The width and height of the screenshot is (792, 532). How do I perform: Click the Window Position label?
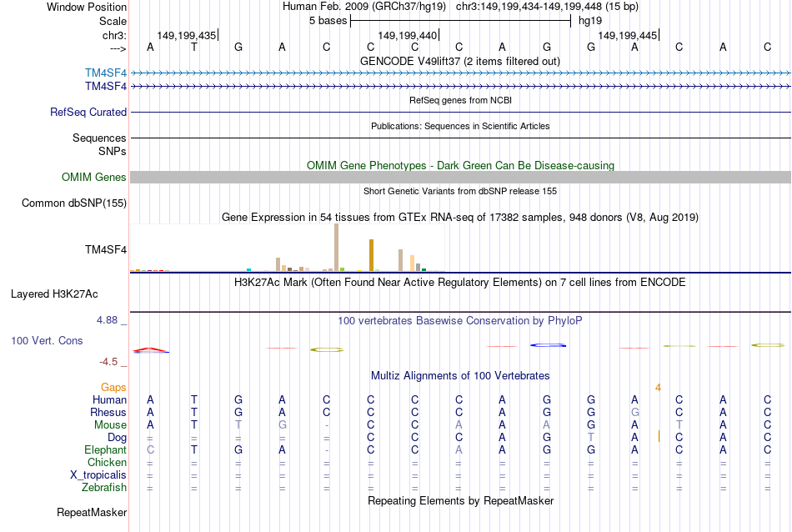pos(87,7)
